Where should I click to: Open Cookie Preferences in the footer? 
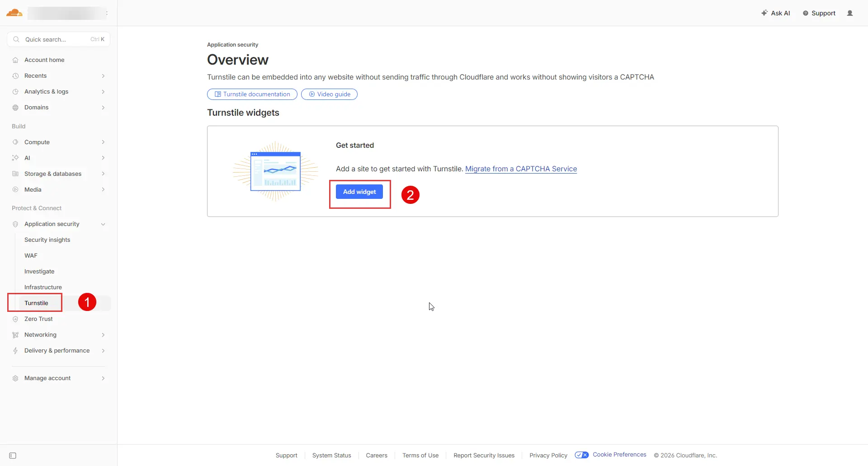(619, 455)
